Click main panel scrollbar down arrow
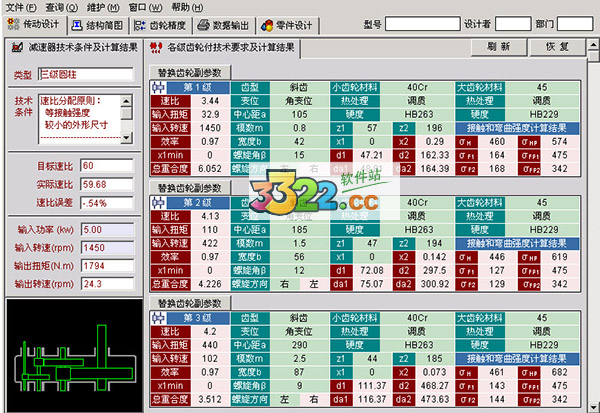 tap(593, 406)
